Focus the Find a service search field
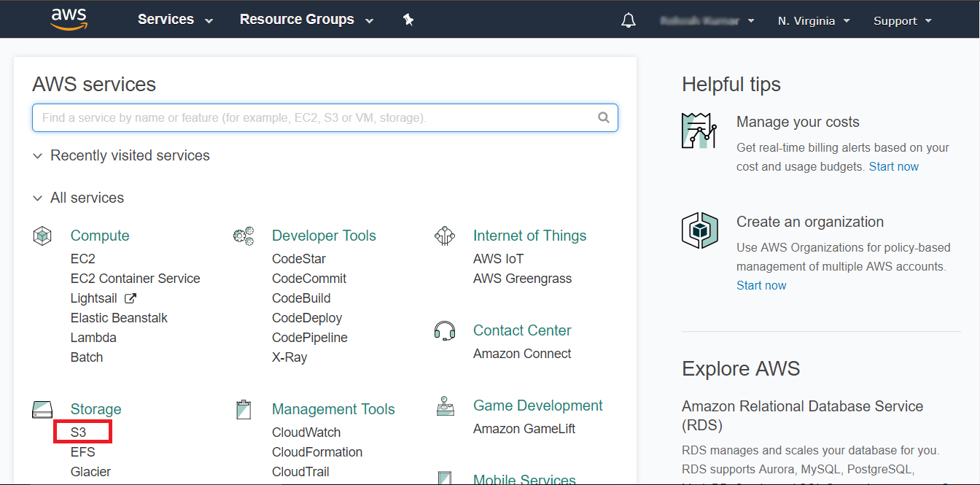The width and height of the screenshot is (980, 485). 314,117
